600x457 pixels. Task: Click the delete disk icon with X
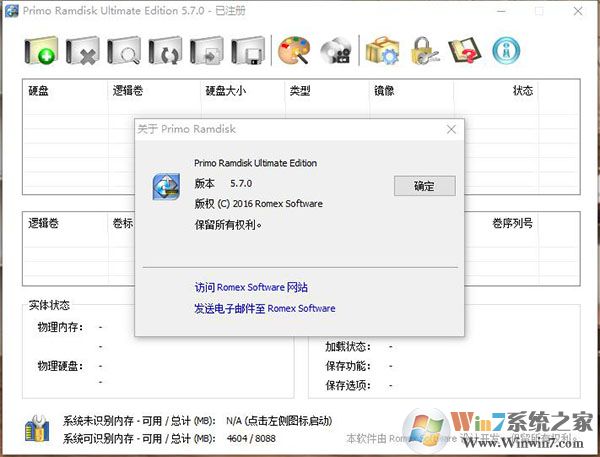pos(83,50)
